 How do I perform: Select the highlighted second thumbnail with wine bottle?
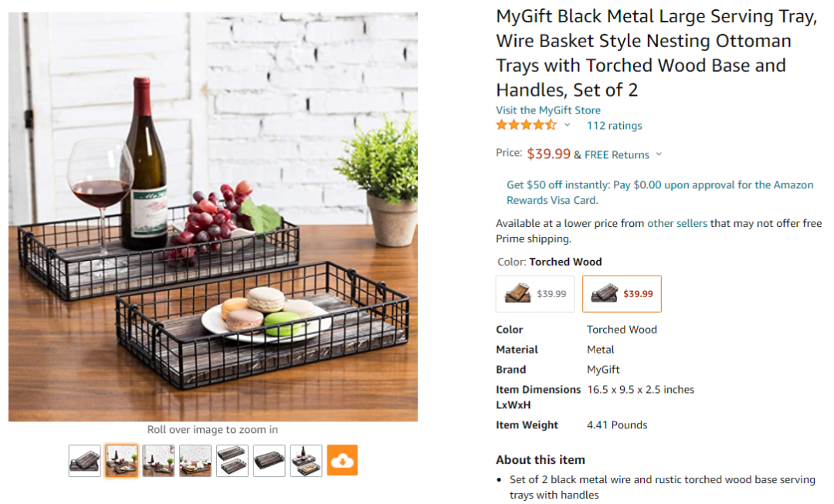[x=121, y=461]
